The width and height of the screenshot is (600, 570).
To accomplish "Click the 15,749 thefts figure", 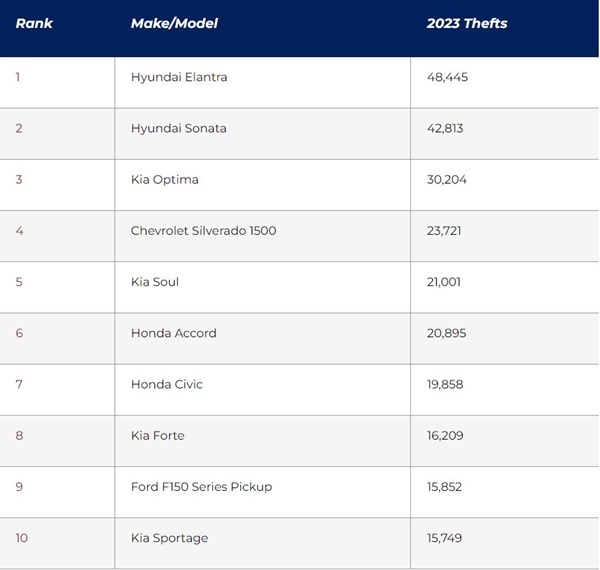I will (x=444, y=538).
